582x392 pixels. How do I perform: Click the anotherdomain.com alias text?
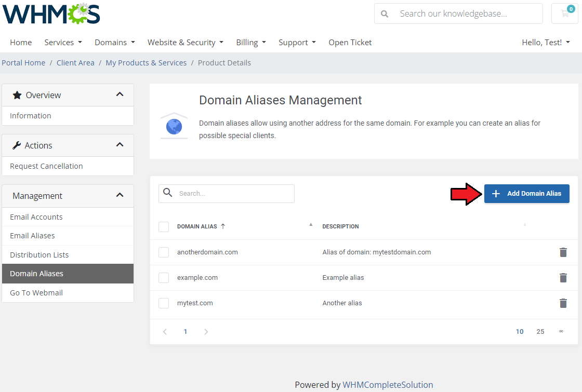tap(207, 252)
